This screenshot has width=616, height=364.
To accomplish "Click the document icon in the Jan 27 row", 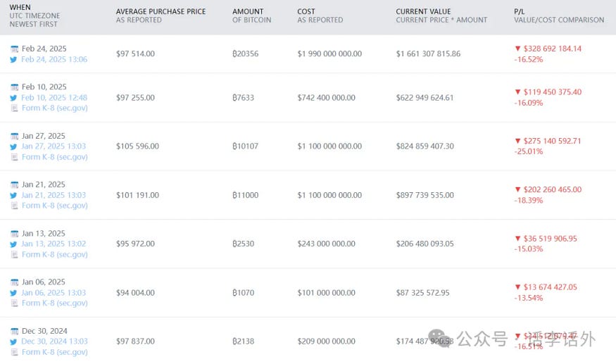I will click(14, 157).
